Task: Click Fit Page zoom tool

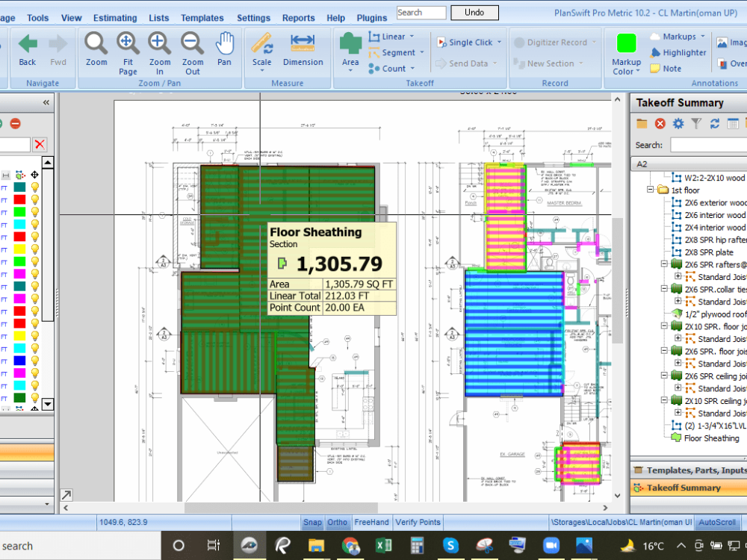Action: pos(128,54)
